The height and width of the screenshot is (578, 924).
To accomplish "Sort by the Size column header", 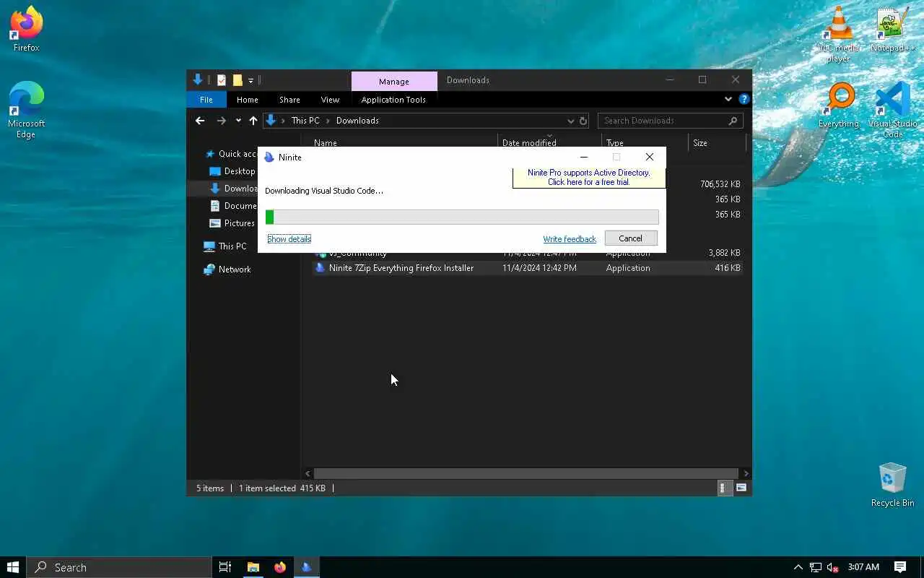I will (x=700, y=143).
